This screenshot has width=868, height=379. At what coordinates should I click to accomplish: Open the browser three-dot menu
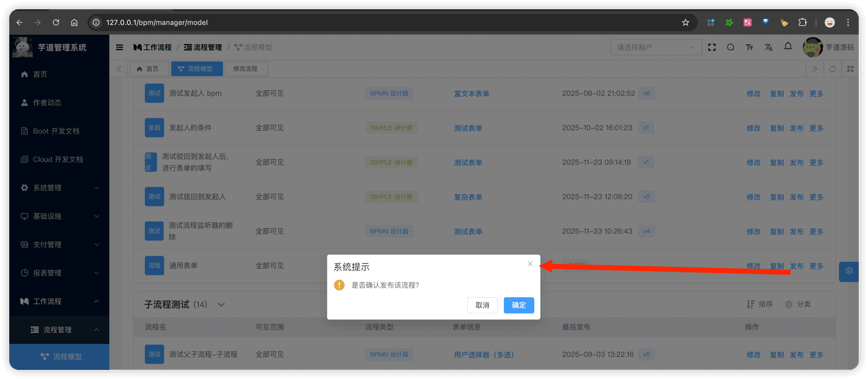point(848,22)
